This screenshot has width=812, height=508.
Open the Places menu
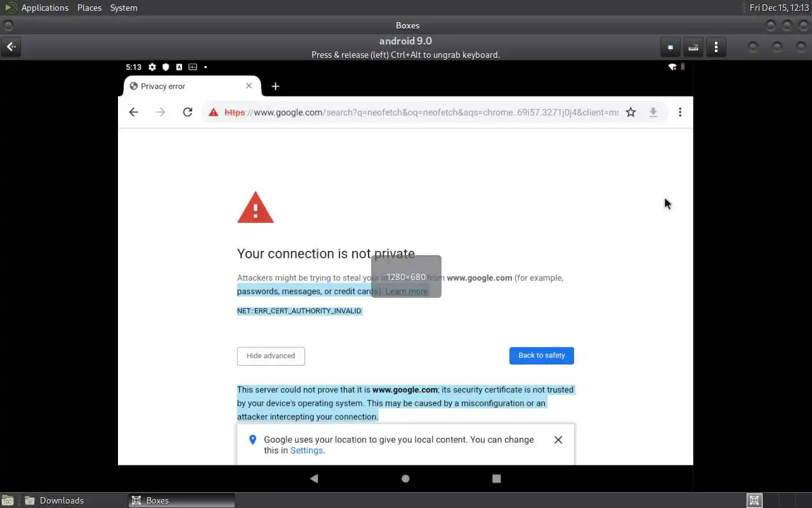[89, 8]
